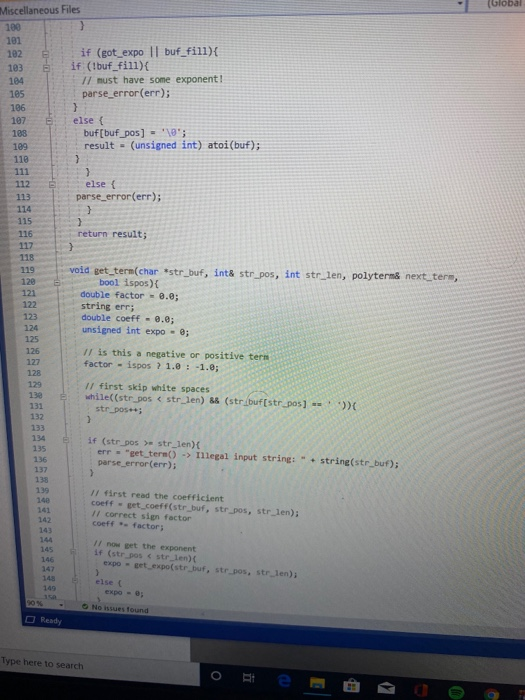This screenshot has width=525, height=700.
Task: Open Spotify from the taskbar
Action: pyautogui.click(x=456, y=692)
